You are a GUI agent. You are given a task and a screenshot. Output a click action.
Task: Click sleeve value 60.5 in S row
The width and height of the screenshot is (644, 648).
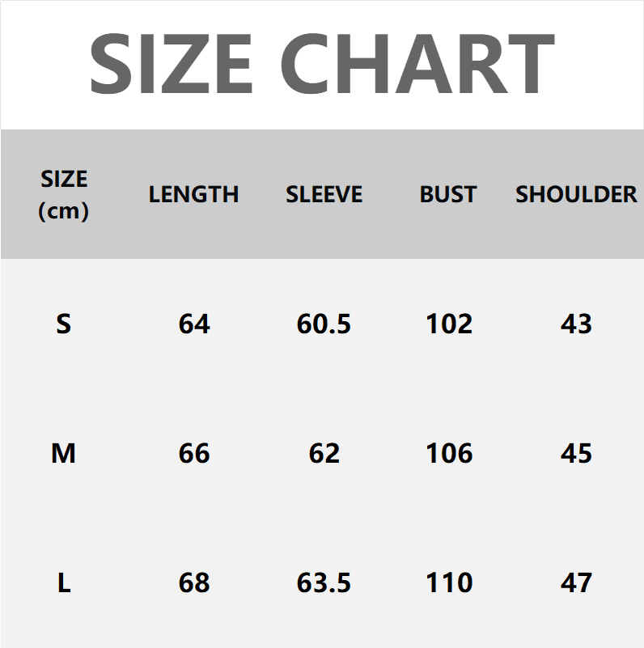click(324, 324)
